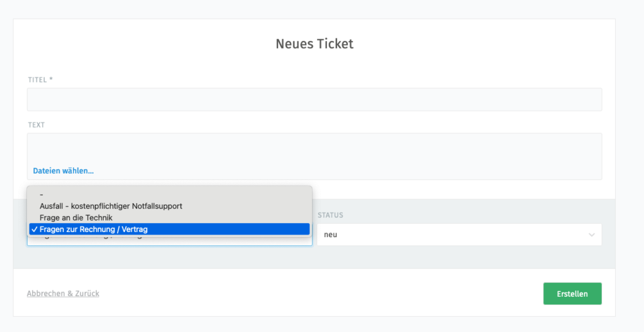Click the checkmark beside Fragen zur Rechnung
644x332 pixels.
pyautogui.click(x=34, y=230)
